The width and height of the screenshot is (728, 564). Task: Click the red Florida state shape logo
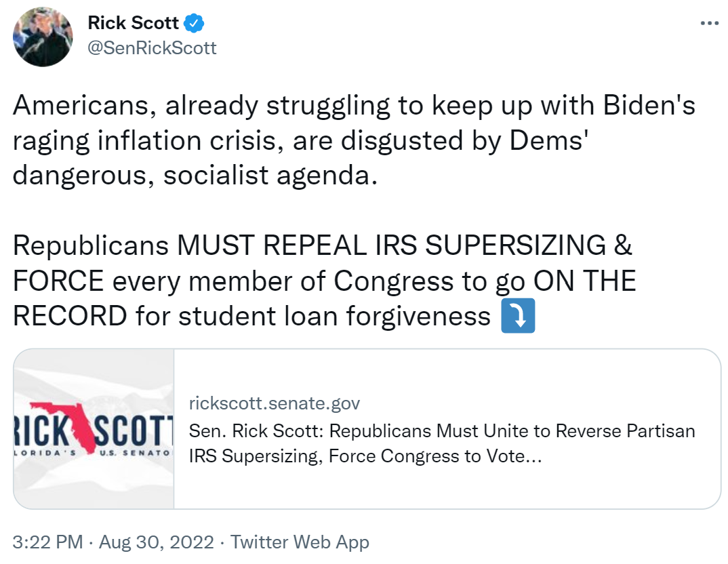click(65, 425)
